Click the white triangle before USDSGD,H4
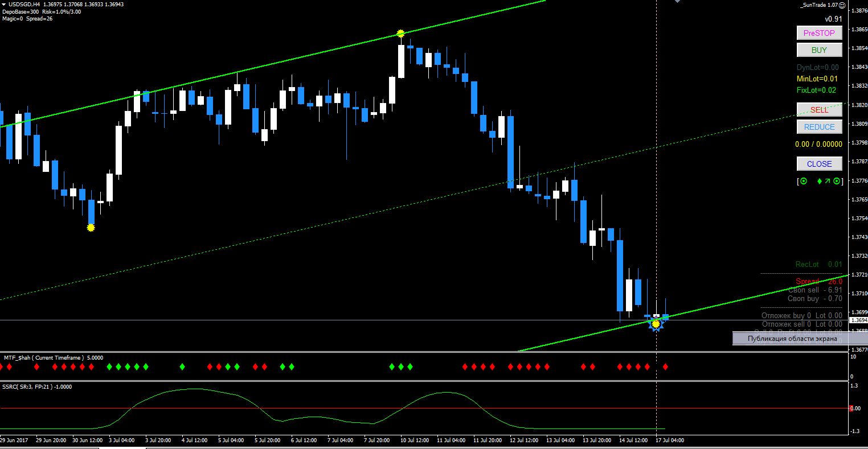This screenshot has height=449, width=868. [4, 4]
